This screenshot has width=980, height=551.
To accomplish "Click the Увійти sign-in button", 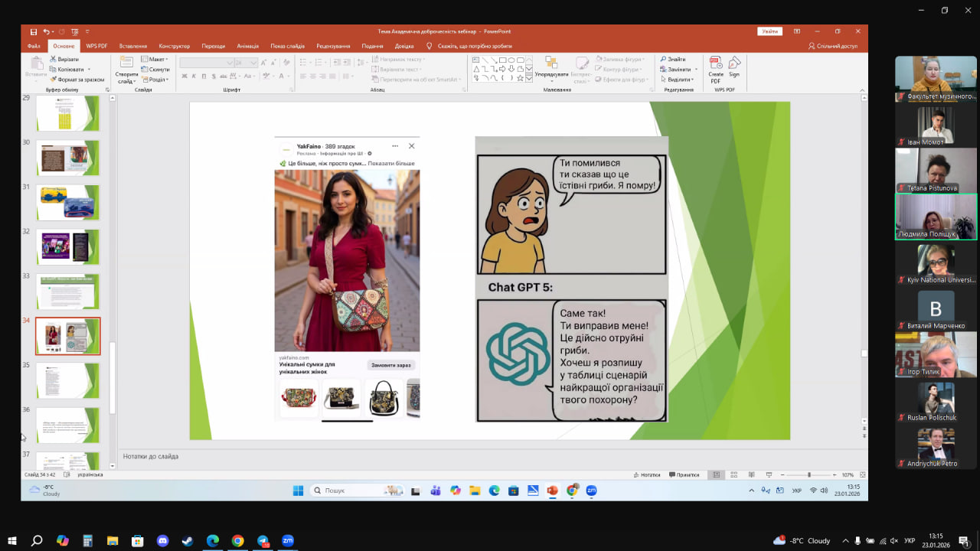I will point(769,31).
